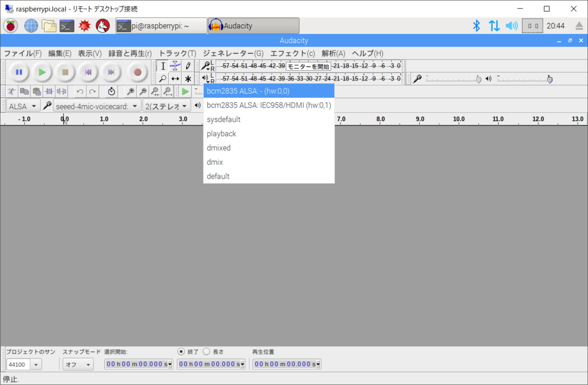
Task: Click the Silence audio icon
Action: (x=61, y=91)
